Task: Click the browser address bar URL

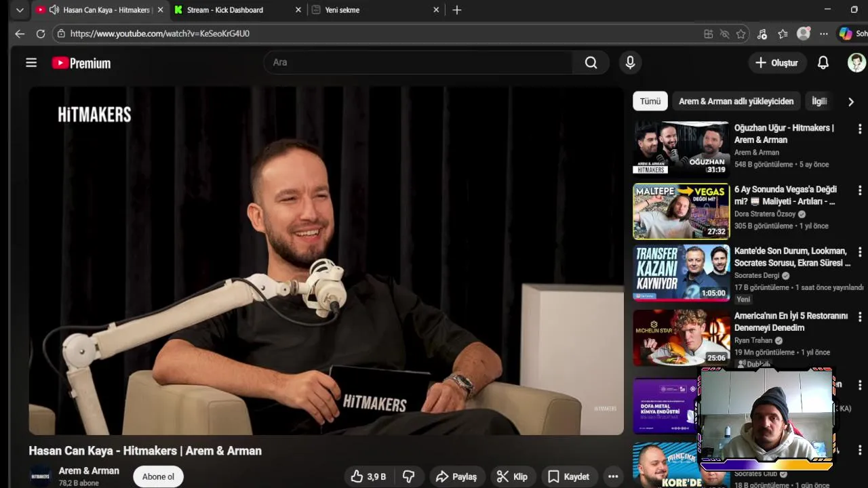Action: point(160,33)
